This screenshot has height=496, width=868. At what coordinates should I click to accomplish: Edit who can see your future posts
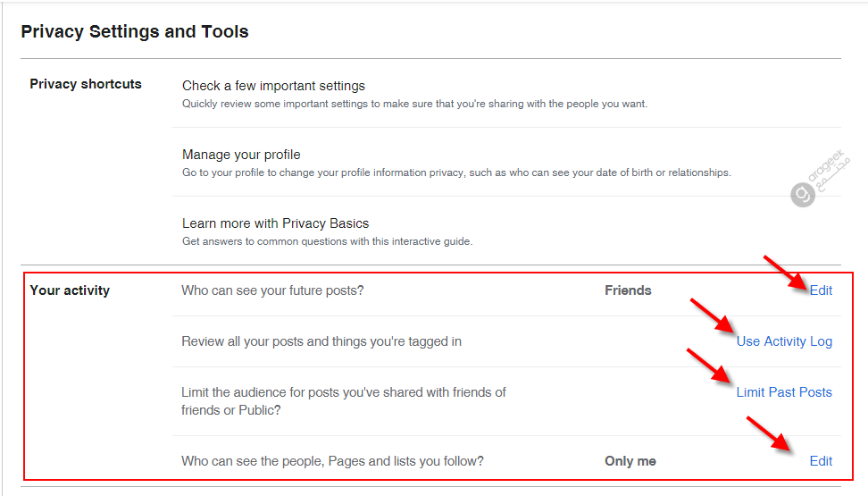821,290
